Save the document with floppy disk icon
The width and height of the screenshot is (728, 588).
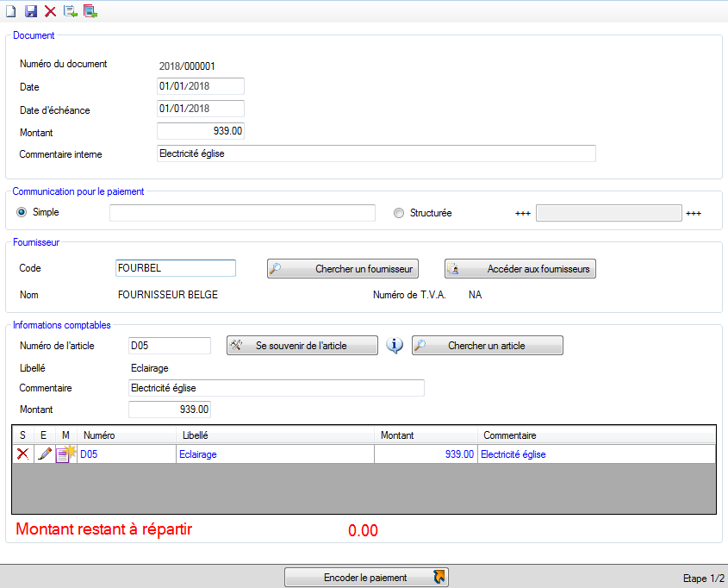(31, 11)
